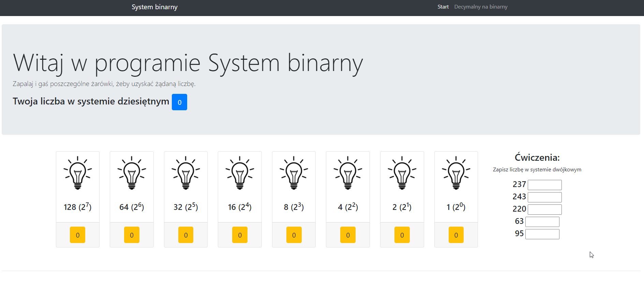Click the light bulb icon for 1
Image resolution: width=644 pixels, height=285 pixels.
point(456,173)
